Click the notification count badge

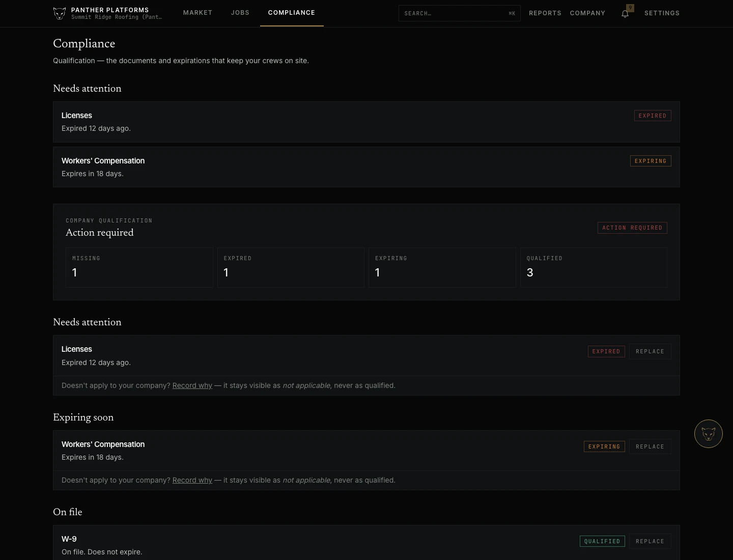coord(630,8)
